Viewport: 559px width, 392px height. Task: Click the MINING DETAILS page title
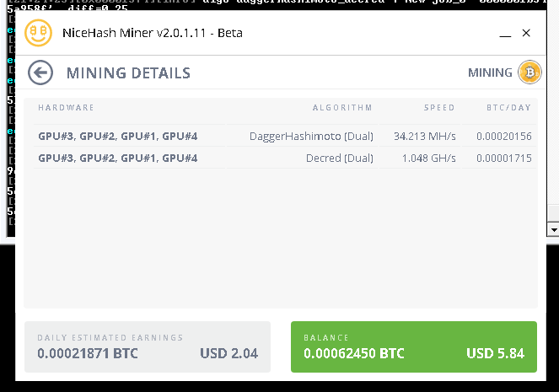[128, 73]
